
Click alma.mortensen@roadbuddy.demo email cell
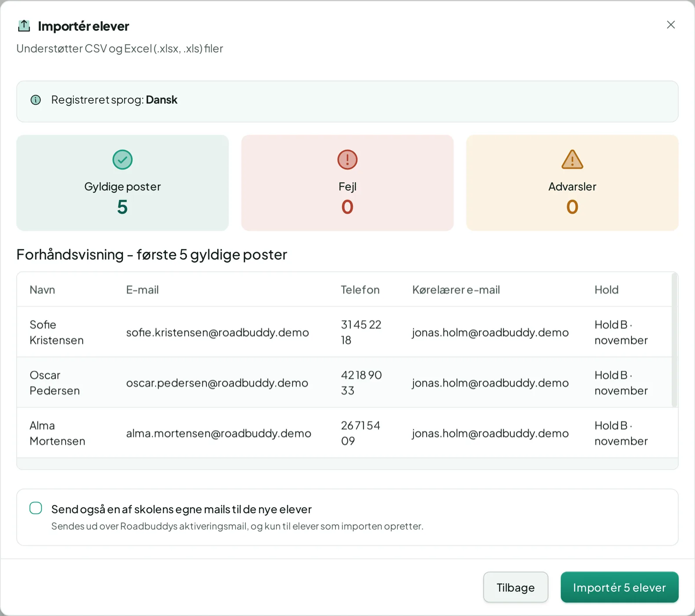point(218,433)
